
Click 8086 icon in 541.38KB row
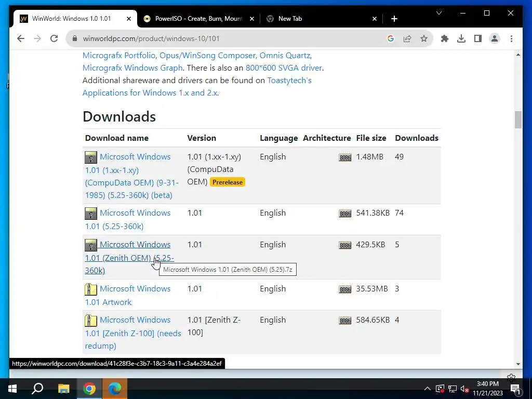[345, 214]
